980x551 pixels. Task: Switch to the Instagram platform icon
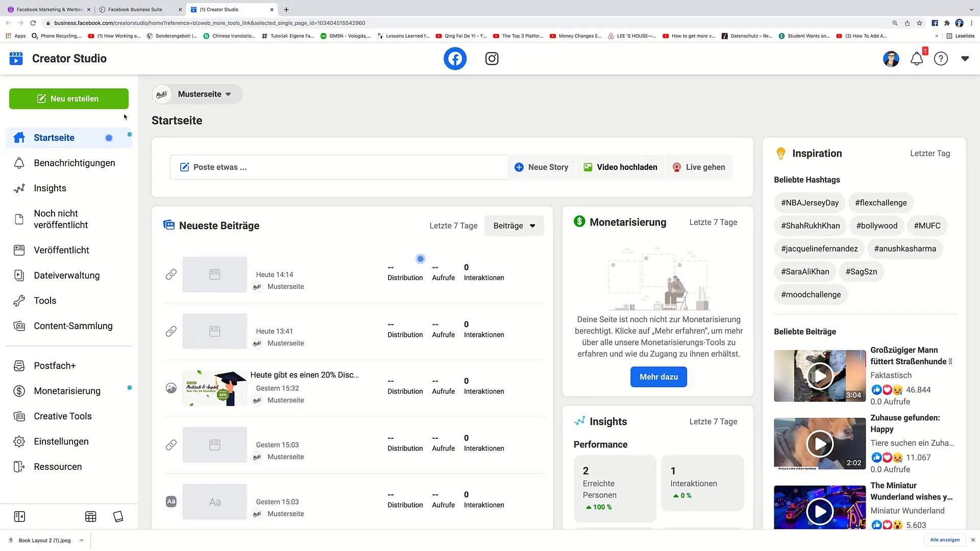[x=492, y=59]
